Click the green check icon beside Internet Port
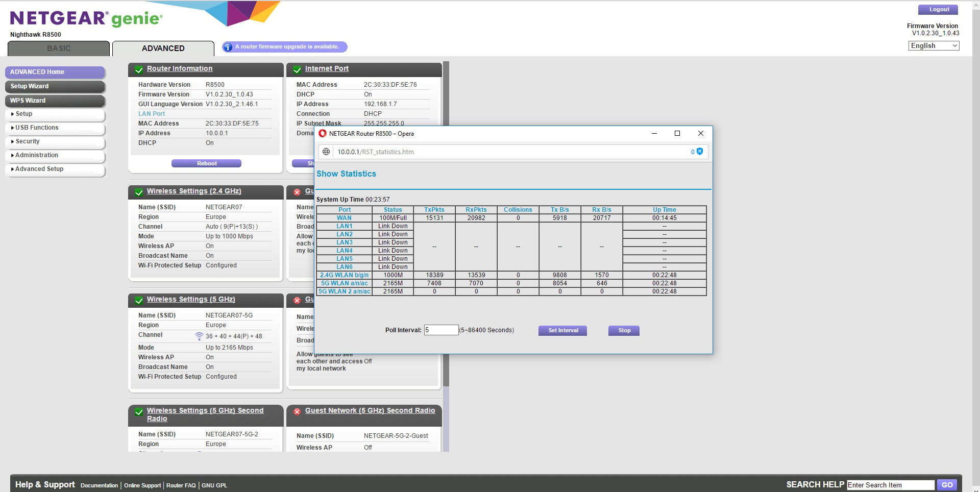 (297, 69)
